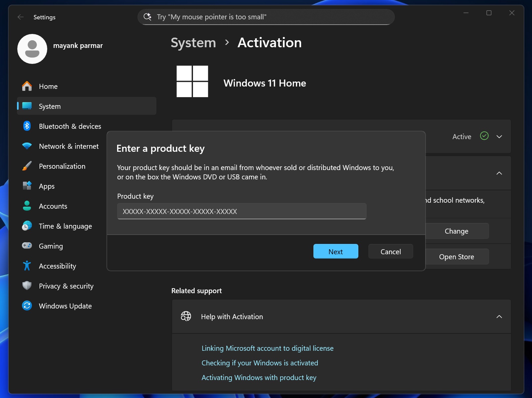Screen dimensions: 532x398
Task: Click the Accessibility figure icon
Action: (x=27, y=266)
